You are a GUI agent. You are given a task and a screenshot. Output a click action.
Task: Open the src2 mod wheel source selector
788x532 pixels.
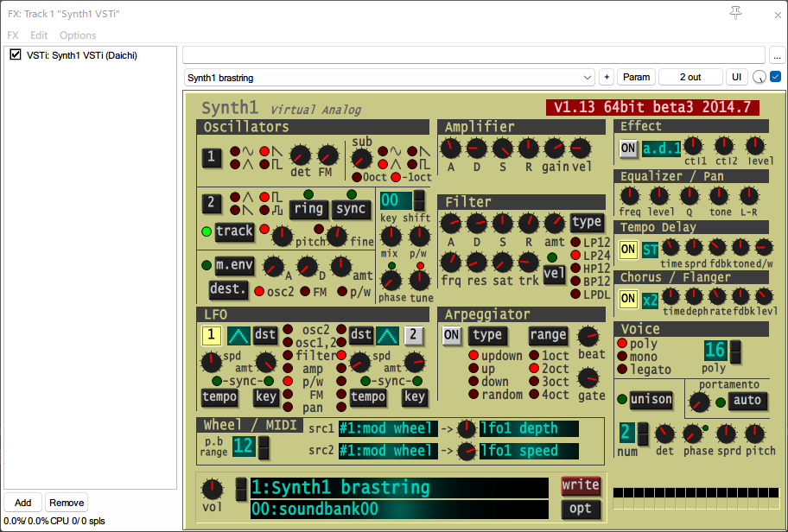pyautogui.click(x=388, y=451)
